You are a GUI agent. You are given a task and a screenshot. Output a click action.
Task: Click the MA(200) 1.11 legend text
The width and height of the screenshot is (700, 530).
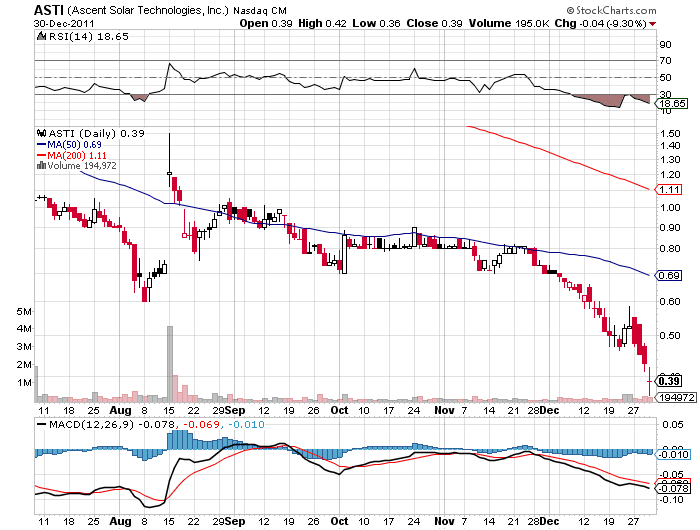[77, 156]
